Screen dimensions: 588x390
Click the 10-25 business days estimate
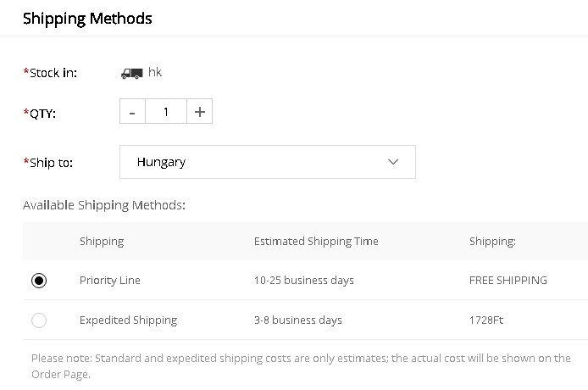[x=304, y=281]
